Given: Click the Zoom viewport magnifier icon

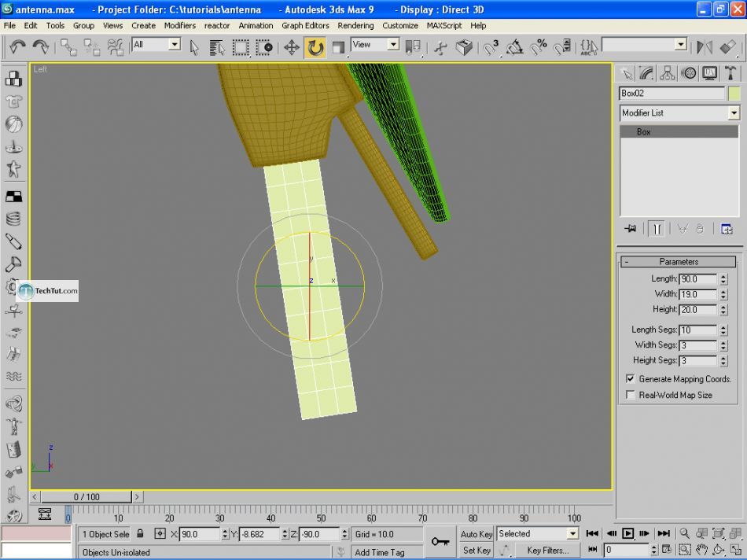Looking at the screenshot, I should coord(685,533).
